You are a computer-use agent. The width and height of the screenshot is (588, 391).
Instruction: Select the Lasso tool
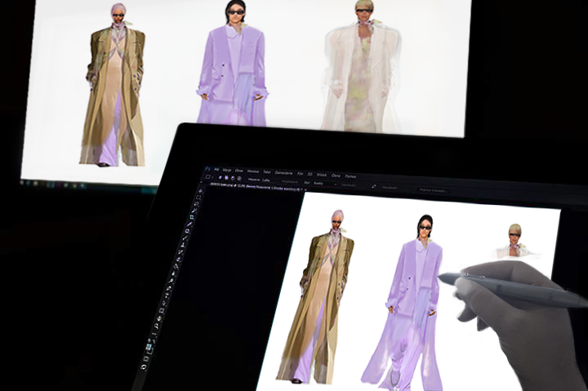pyautogui.click(x=197, y=204)
